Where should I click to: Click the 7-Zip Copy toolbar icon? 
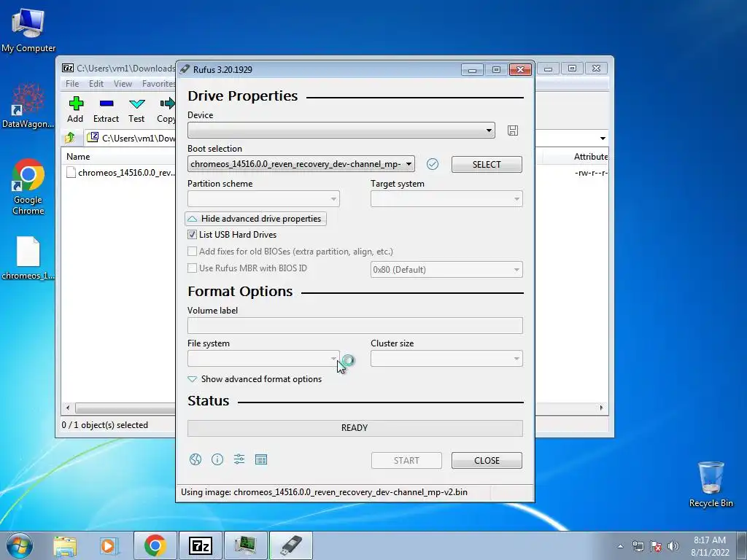coord(166,110)
